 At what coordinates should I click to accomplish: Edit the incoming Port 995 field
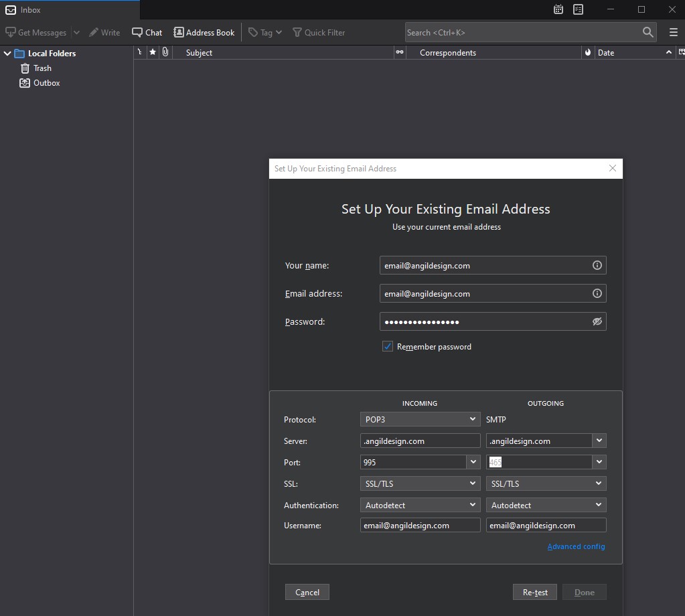pyautogui.click(x=413, y=462)
